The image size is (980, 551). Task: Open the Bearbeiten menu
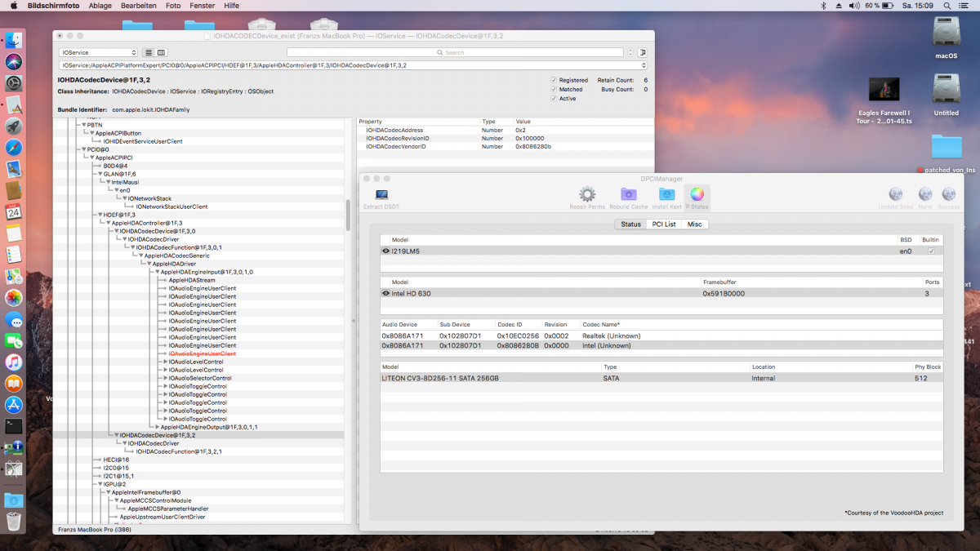pyautogui.click(x=138, y=6)
